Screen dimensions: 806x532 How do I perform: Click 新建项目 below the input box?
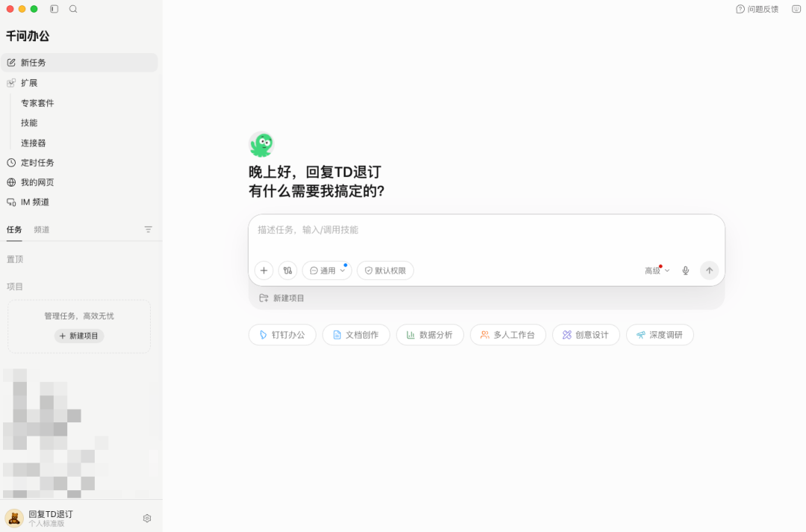click(281, 298)
